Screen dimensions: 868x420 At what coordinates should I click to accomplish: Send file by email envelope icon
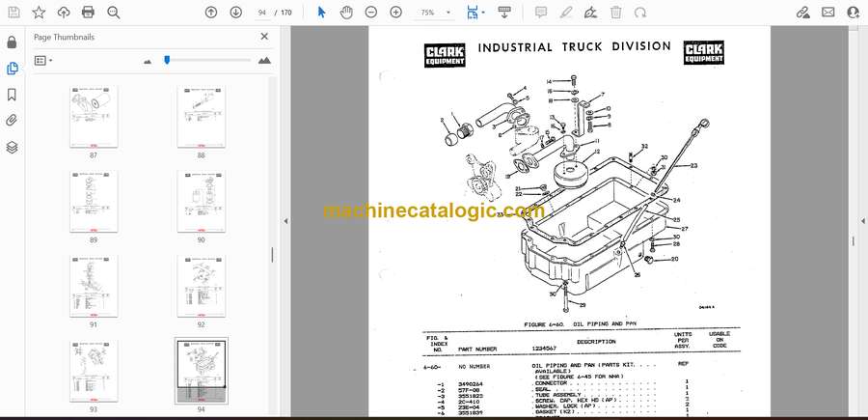[828, 13]
